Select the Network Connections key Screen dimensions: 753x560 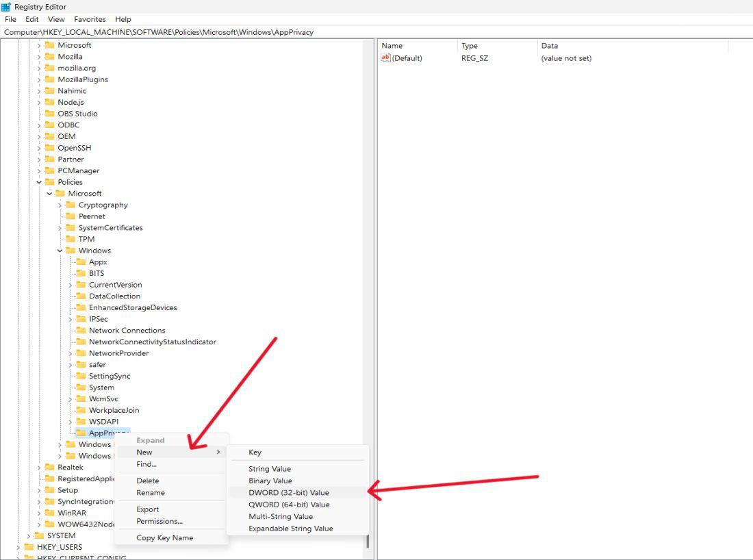(127, 331)
